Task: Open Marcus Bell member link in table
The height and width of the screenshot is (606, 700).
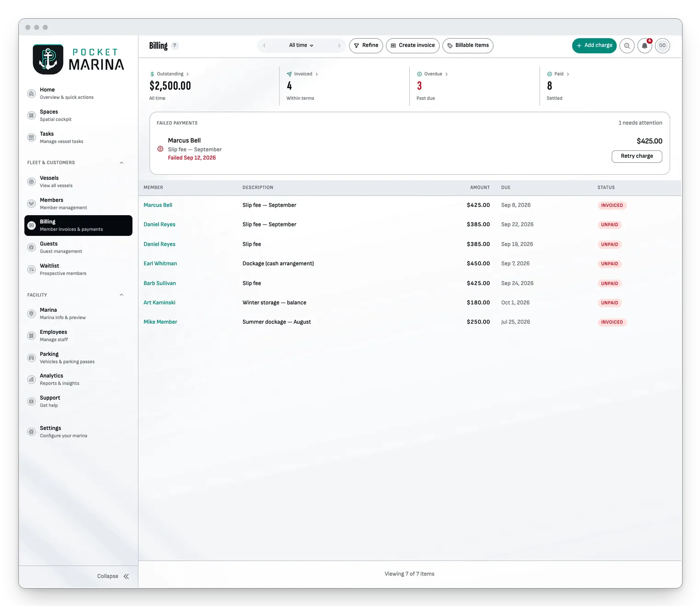Action: [158, 206]
